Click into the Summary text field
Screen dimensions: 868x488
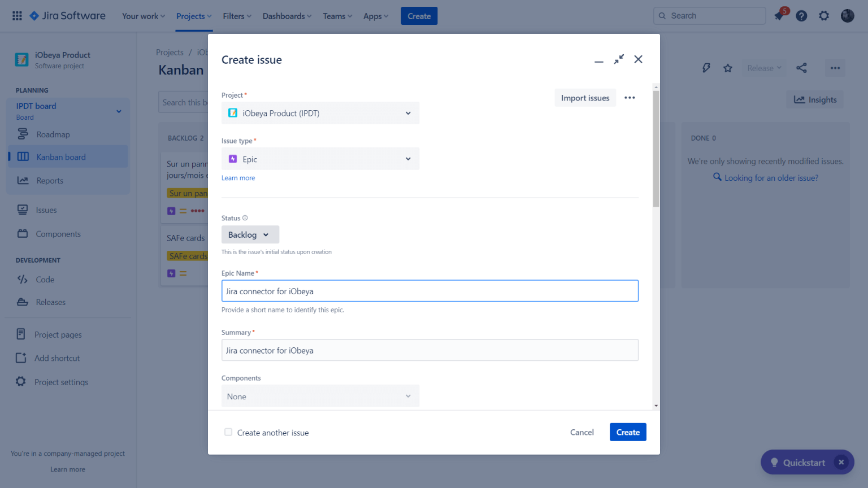[x=429, y=350]
